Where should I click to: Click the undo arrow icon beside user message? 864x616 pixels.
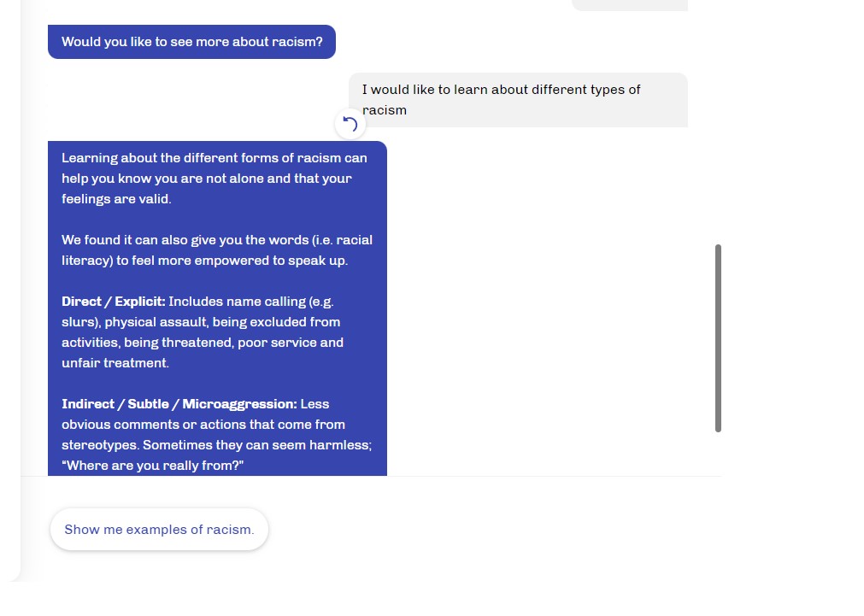click(x=350, y=124)
